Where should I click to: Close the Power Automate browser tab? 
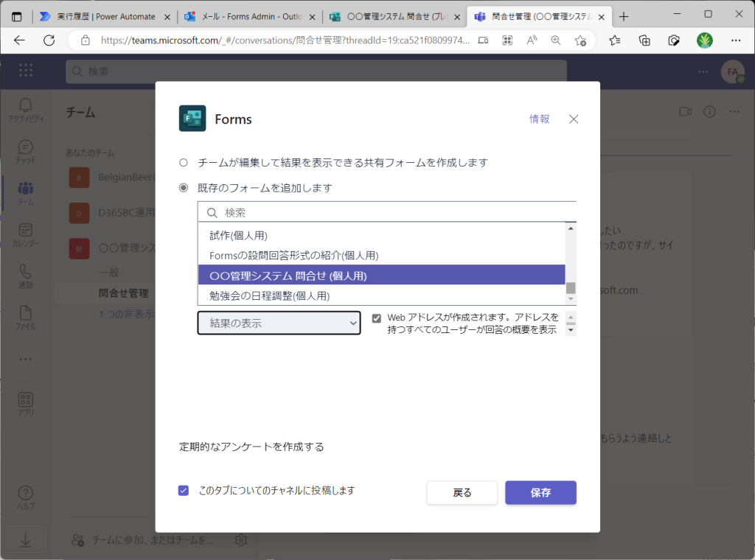(167, 18)
